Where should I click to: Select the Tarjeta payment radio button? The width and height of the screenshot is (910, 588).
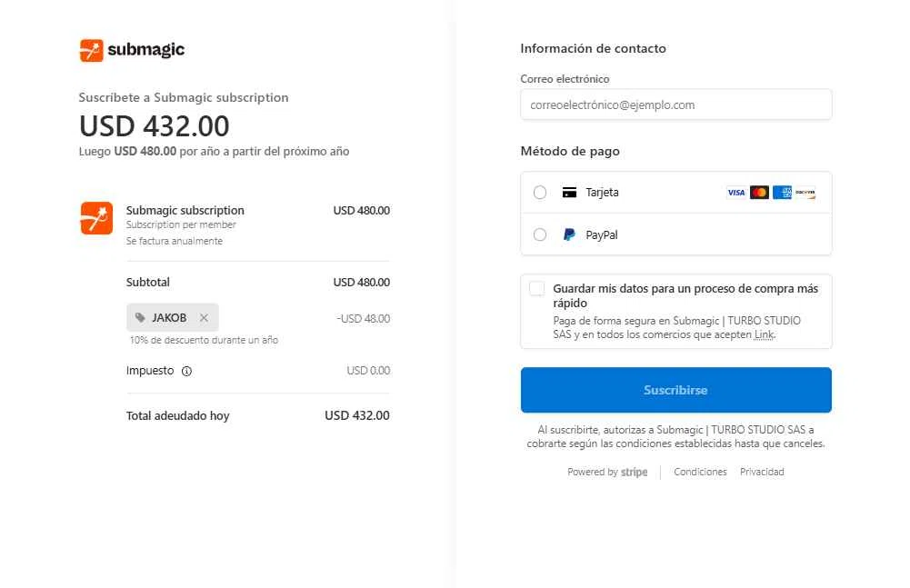[x=540, y=193]
